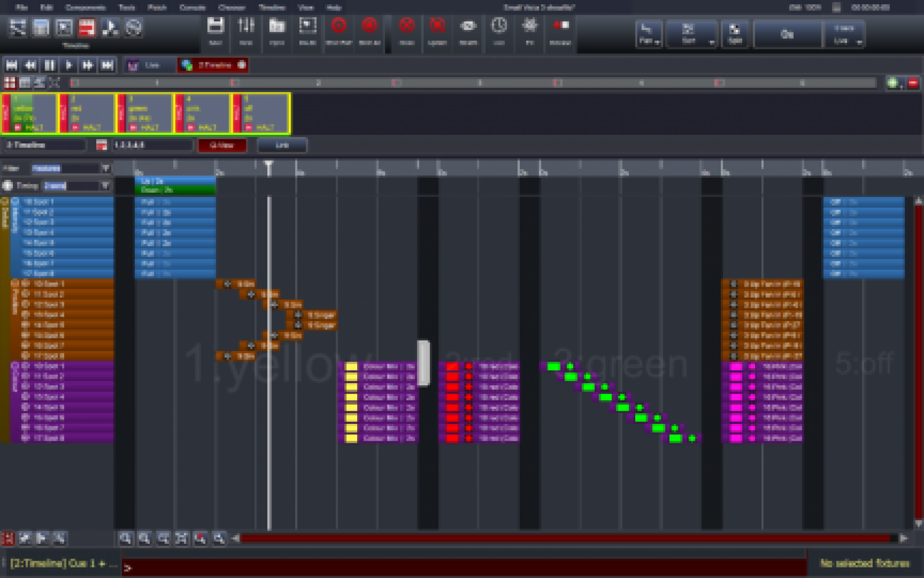Switch to the Live tab
924x578 pixels.
coord(150,65)
